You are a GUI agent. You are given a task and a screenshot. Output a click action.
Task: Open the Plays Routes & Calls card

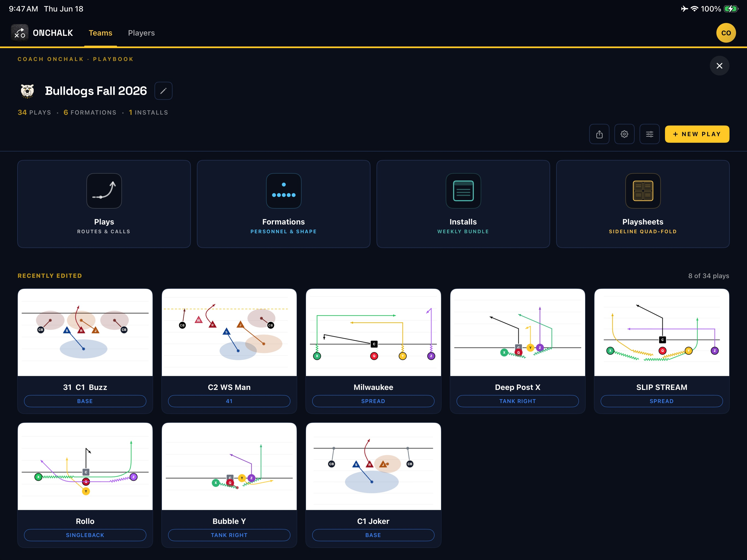(x=104, y=204)
